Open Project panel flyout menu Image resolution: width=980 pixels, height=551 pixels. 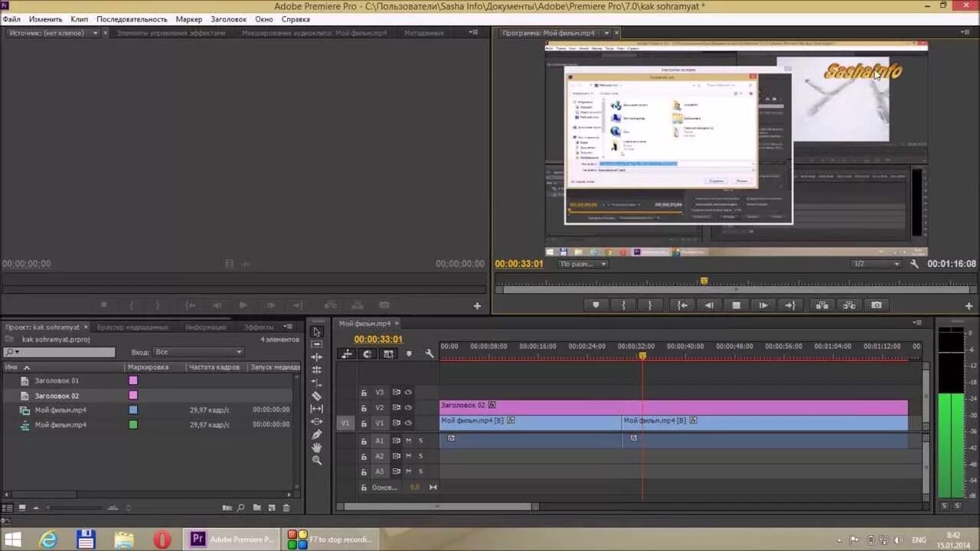point(288,327)
